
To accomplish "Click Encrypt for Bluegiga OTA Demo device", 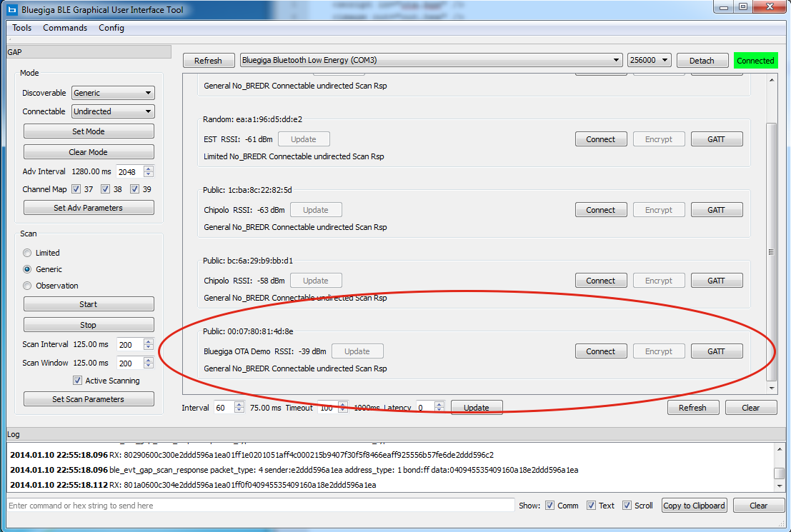I will [x=659, y=351].
